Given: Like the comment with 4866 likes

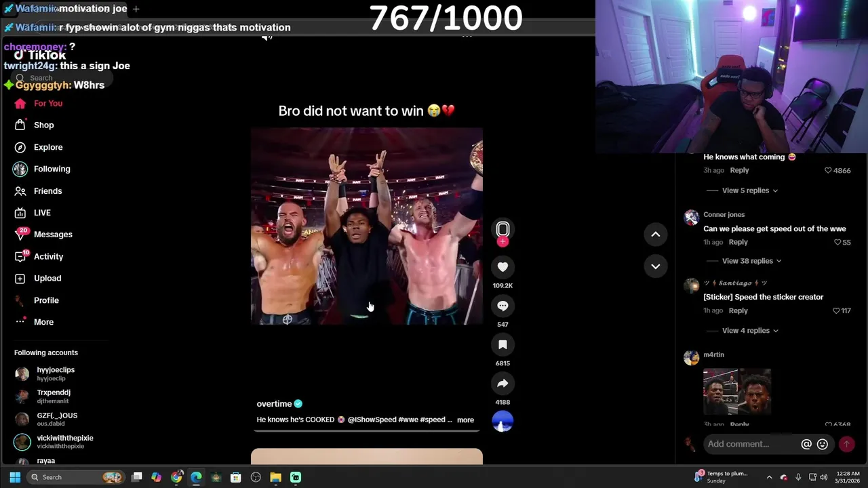Looking at the screenshot, I should click(x=827, y=171).
